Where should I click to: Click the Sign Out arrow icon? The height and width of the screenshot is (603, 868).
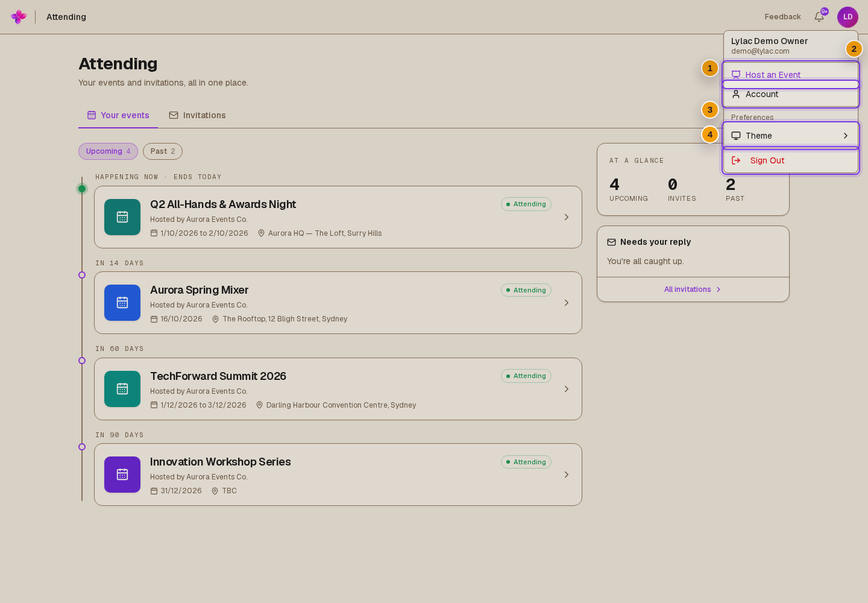coord(736,160)
